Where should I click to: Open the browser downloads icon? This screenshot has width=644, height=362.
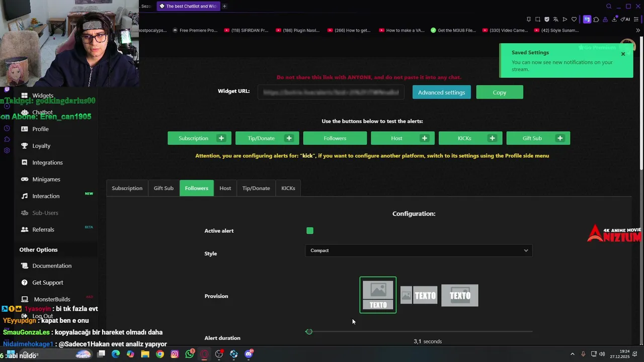tap(614, 19)
